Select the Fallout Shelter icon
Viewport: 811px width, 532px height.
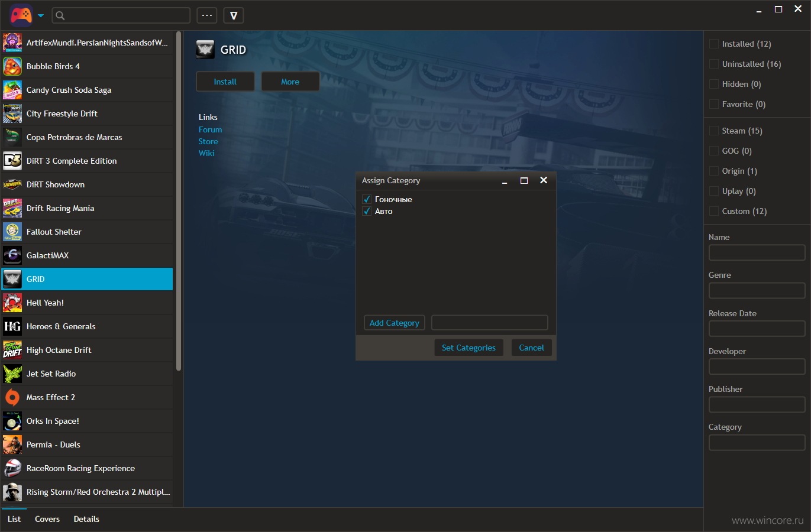pos(12,232)
